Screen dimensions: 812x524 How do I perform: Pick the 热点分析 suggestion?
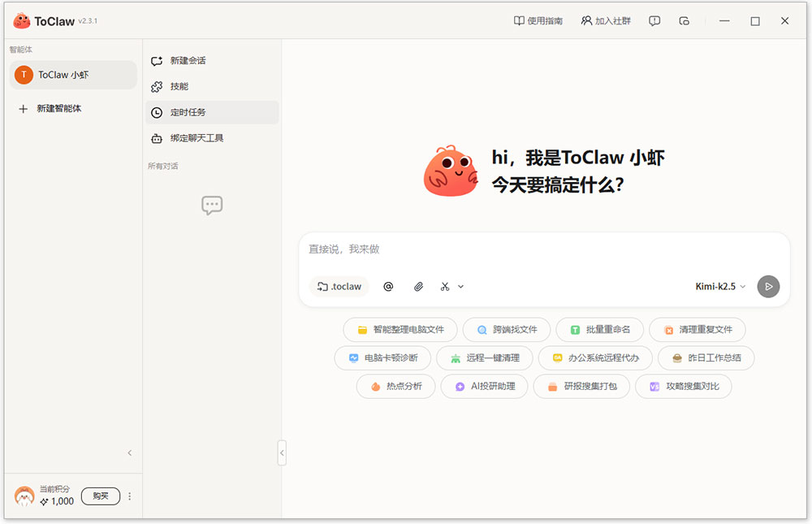point(395,387)
